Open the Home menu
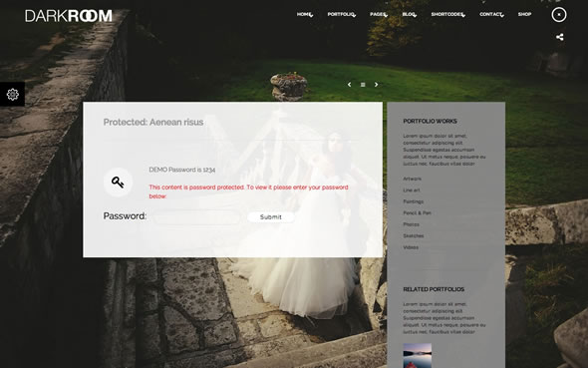Viewport: 588px width, 368px height. [304, 14]
